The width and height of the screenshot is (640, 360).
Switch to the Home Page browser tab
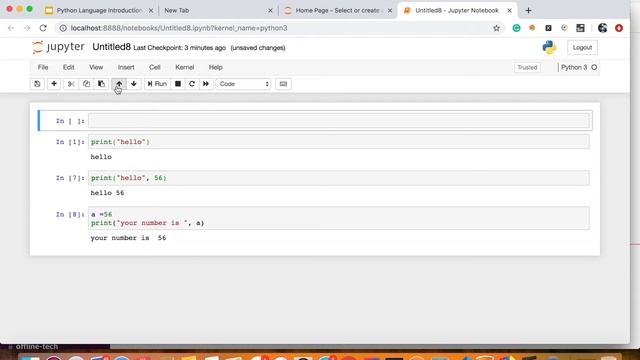tap(337, 10)
